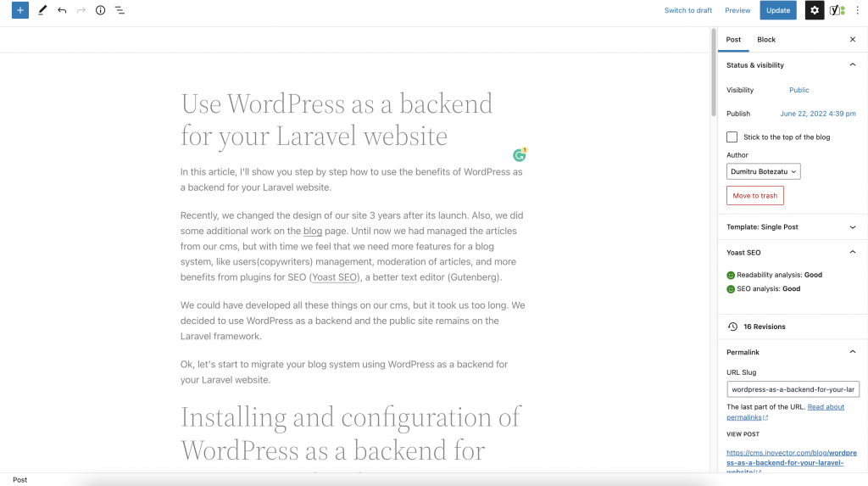Click the Readability analysis: Good text
868x486 pixels.
point(780,275)
